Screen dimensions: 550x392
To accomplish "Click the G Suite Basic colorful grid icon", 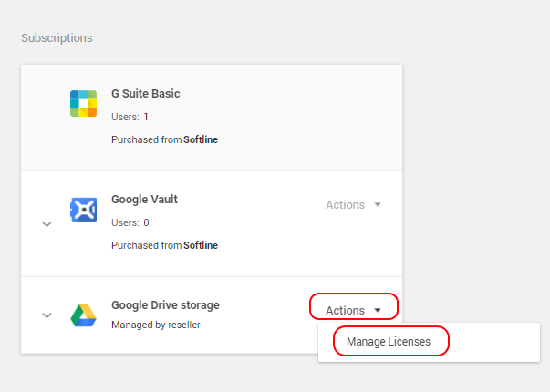I will point(83,103).
